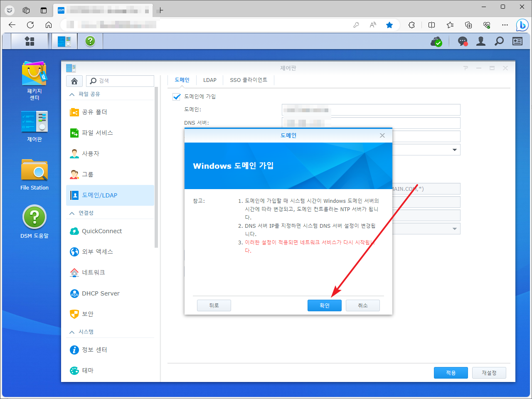
Task: Open the saved password key icon
Action: point(356,25)
